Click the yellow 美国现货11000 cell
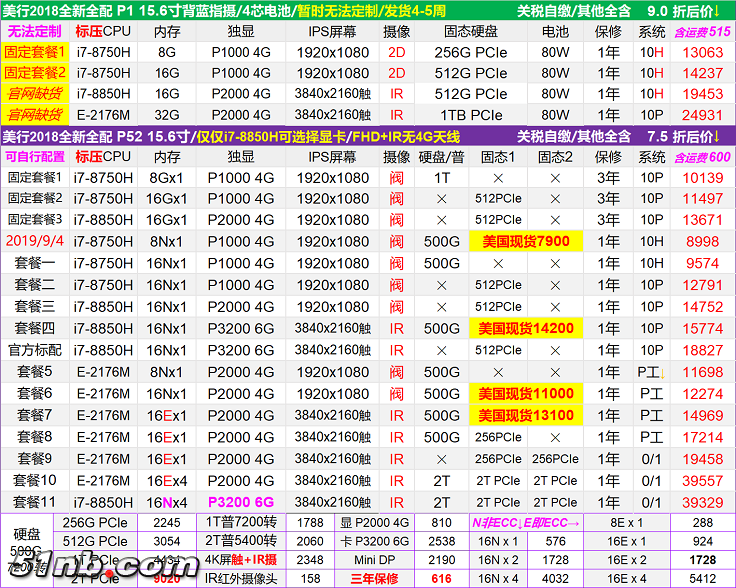736x588 pixels. (525, 394)
